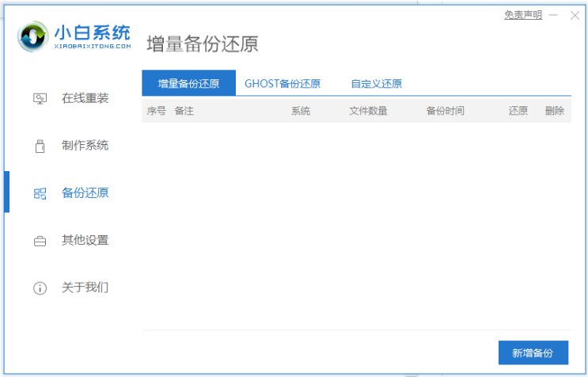Select the 在线重装 monitor icon
This screenshot has width=588, height=377.
(40, 99)
